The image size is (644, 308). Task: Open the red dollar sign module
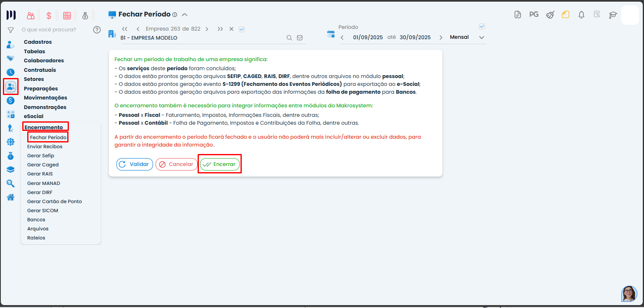(49, 16)
